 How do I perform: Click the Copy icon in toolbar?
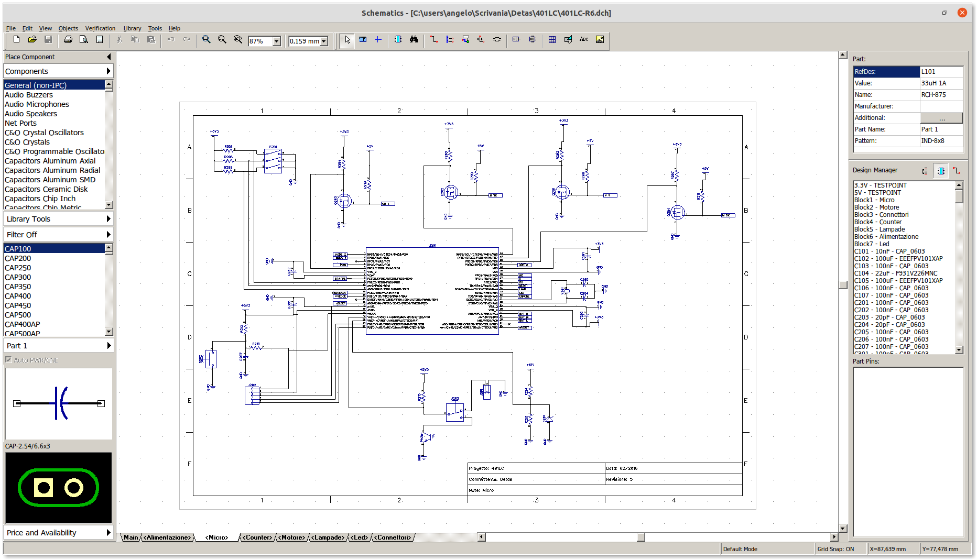[135, 40]
